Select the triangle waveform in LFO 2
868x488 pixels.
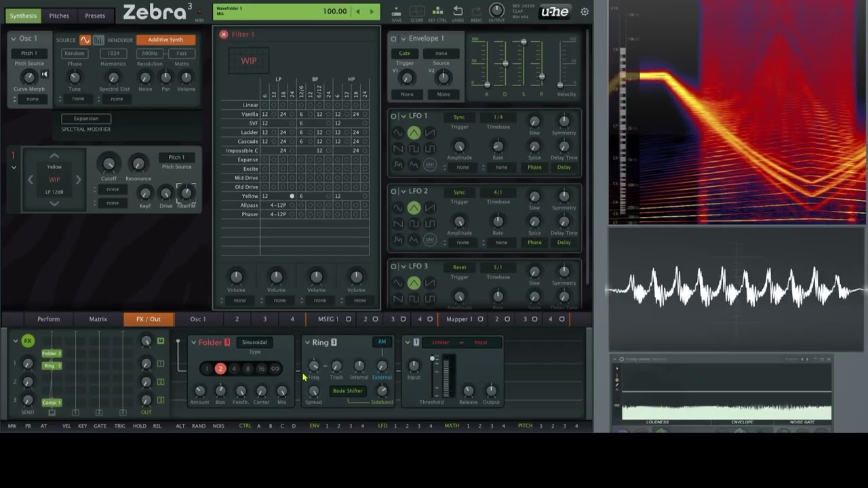pos(414,208)
